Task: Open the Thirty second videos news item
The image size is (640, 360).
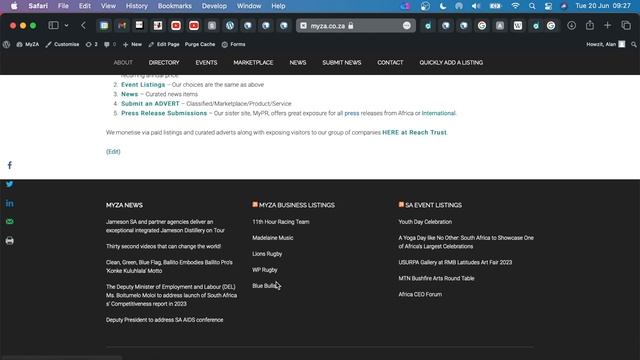Action: coord(163,246)
